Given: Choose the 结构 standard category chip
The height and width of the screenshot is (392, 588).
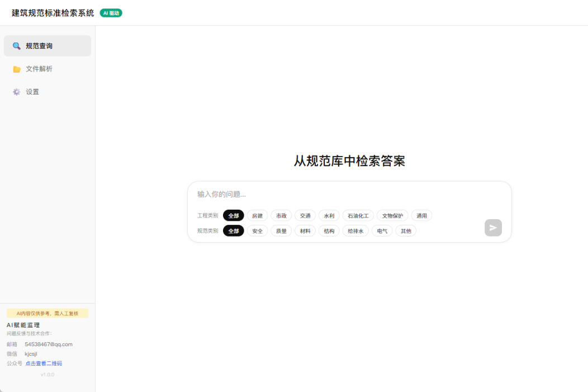Looking at the screenshot, I should click(329, 231).
